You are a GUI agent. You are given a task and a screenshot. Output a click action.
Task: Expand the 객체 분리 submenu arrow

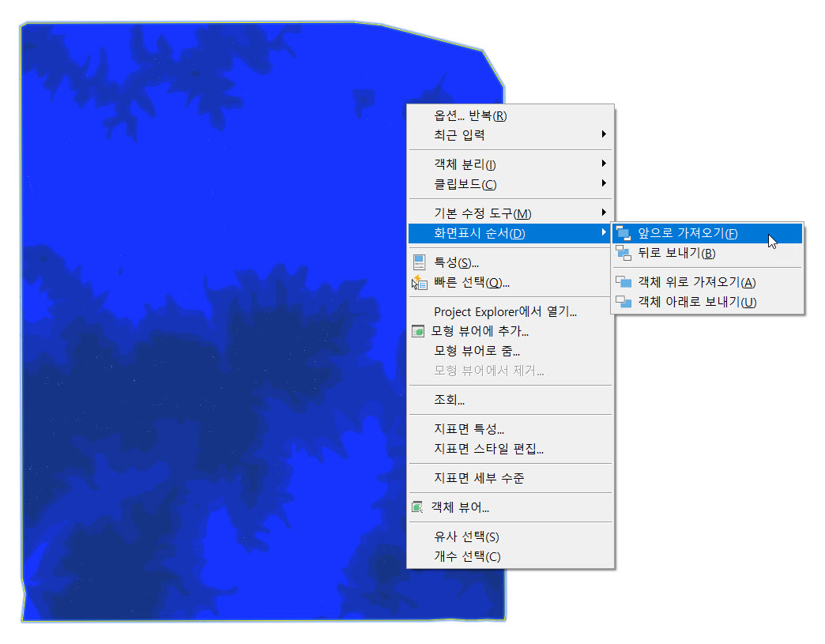[604, 164]
